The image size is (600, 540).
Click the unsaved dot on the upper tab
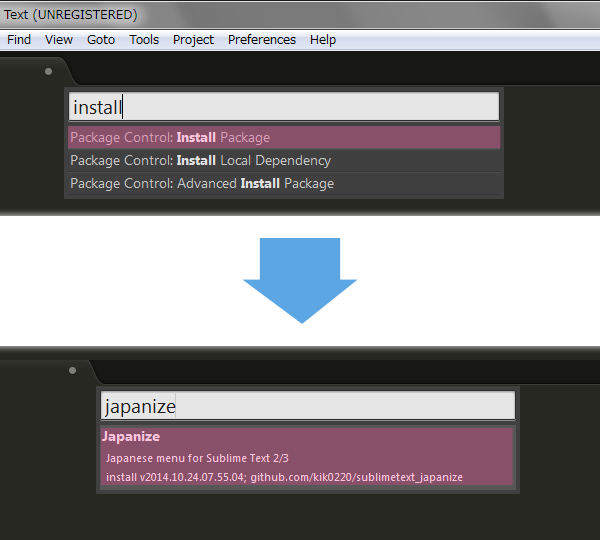point(48,72)
